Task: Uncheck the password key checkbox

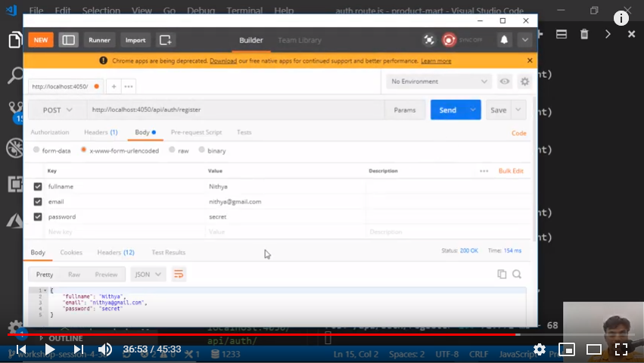Action: coord(38,217)
